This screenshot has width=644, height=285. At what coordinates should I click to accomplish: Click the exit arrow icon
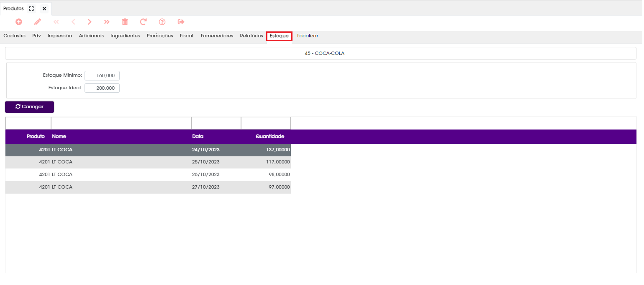[x=181, y=22]
